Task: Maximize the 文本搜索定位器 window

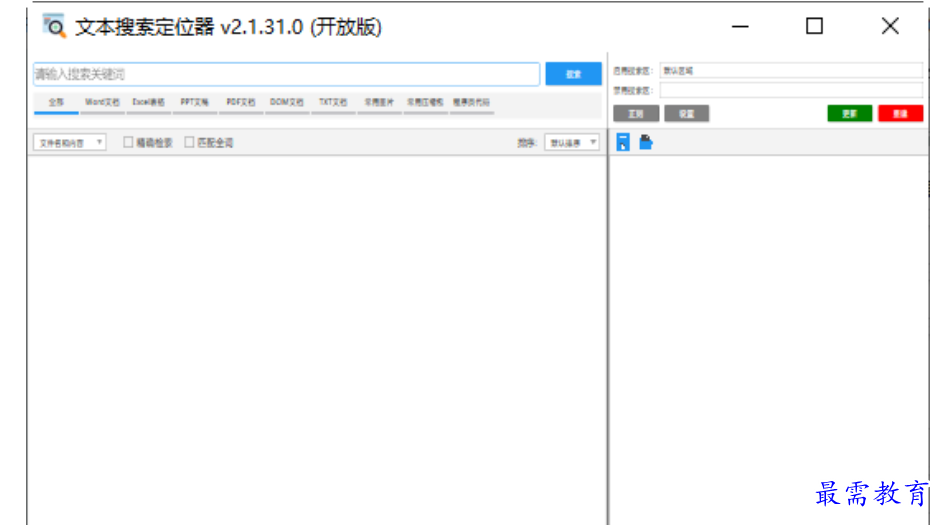Action: pos(814,26)
